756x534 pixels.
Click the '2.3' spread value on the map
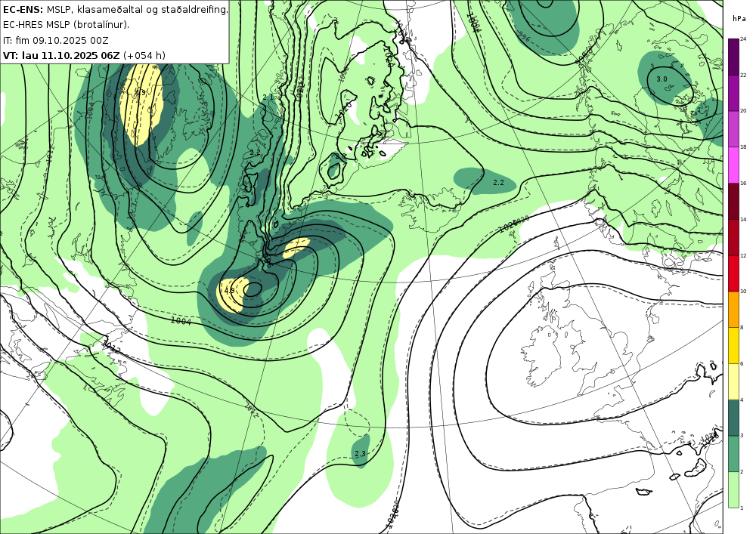coord(360,454)
